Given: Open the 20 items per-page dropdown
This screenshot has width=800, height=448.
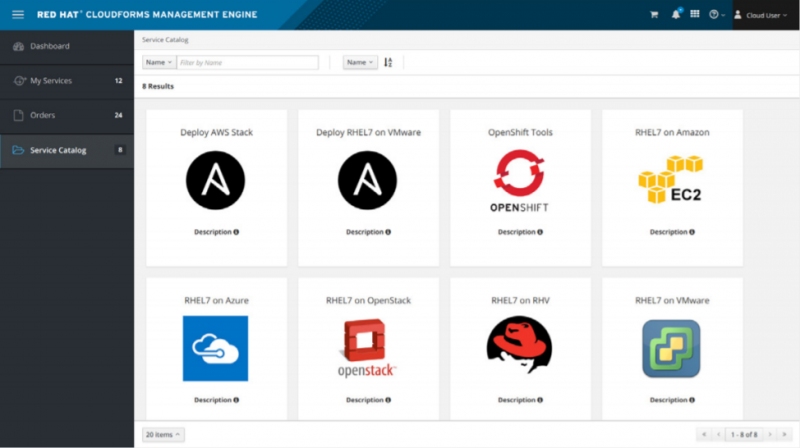Looking at the screenshot, I should click(163, 435).
